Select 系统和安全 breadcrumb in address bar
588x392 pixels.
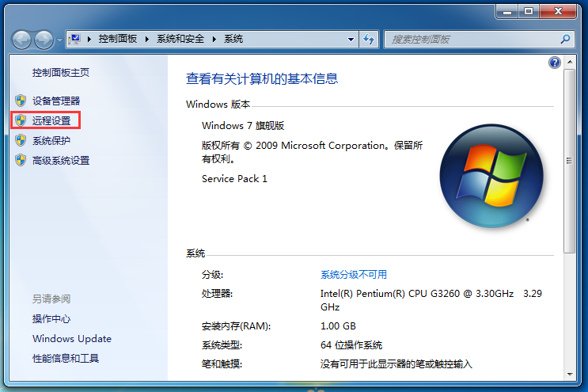180,39
